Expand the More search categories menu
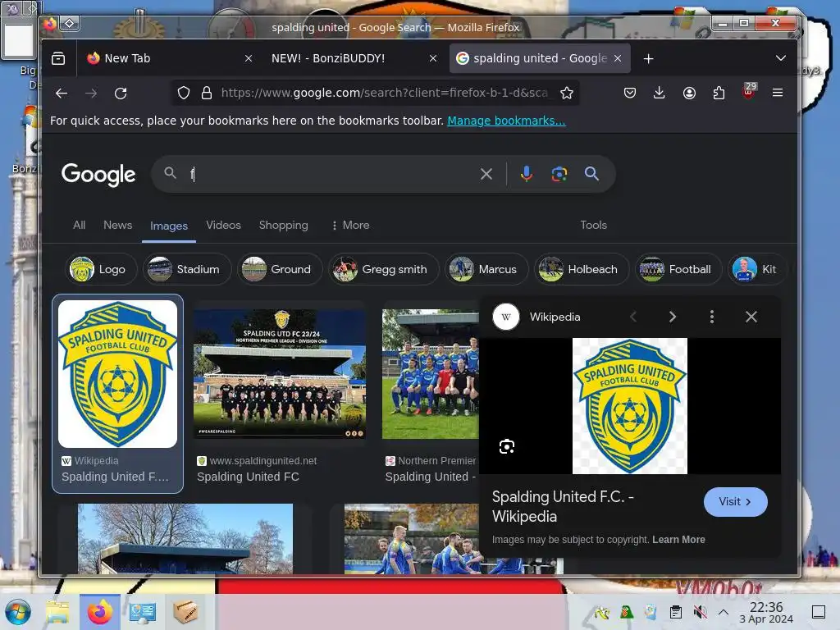This screenshot has height=630, width=840. coord(351,225)
